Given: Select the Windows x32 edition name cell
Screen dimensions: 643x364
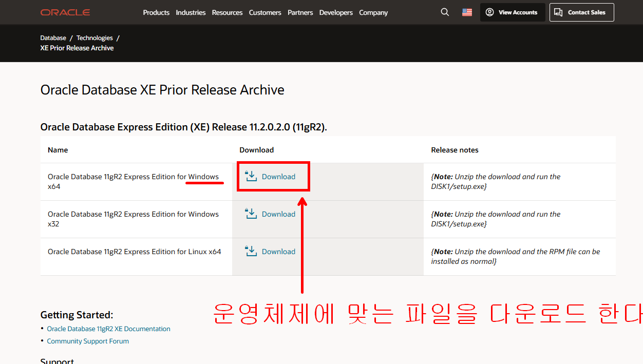Looking at the screenshot, I should click(136, 219).
